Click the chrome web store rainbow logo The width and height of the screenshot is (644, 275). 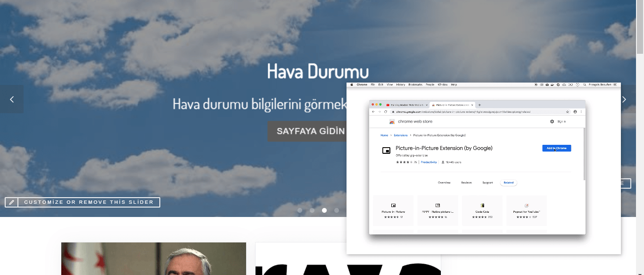pyautogui.click(x=392, y=122)
